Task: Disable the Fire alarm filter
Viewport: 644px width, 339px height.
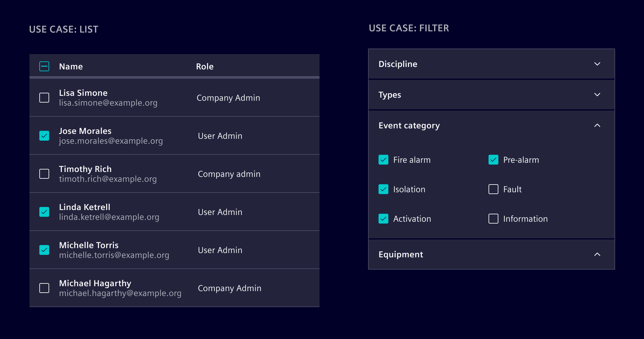Action: [x=383, y=160]
